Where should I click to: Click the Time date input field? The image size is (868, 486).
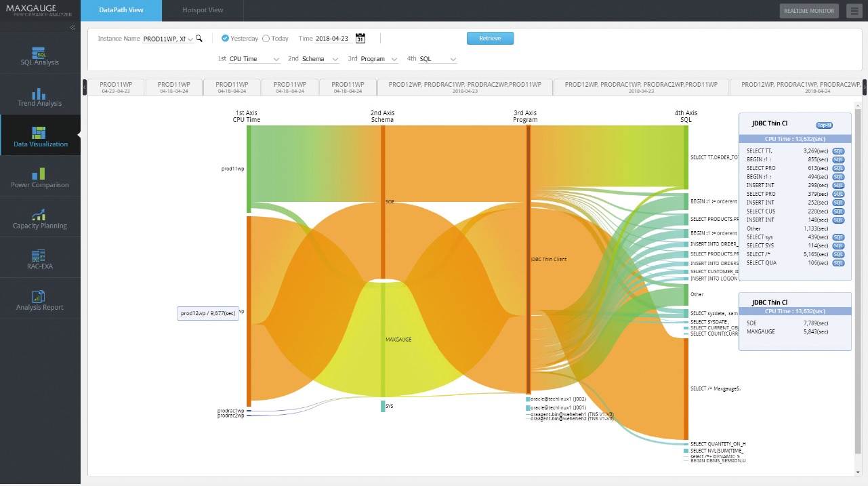point(334,39)
